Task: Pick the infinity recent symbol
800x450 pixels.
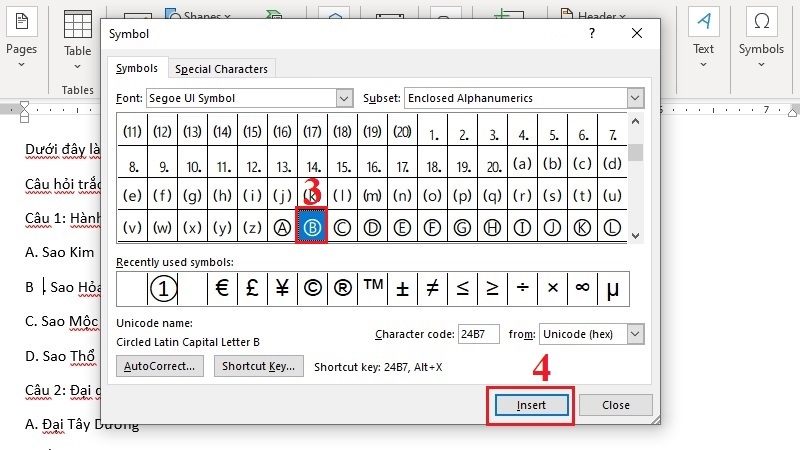Action: (582, 289)
